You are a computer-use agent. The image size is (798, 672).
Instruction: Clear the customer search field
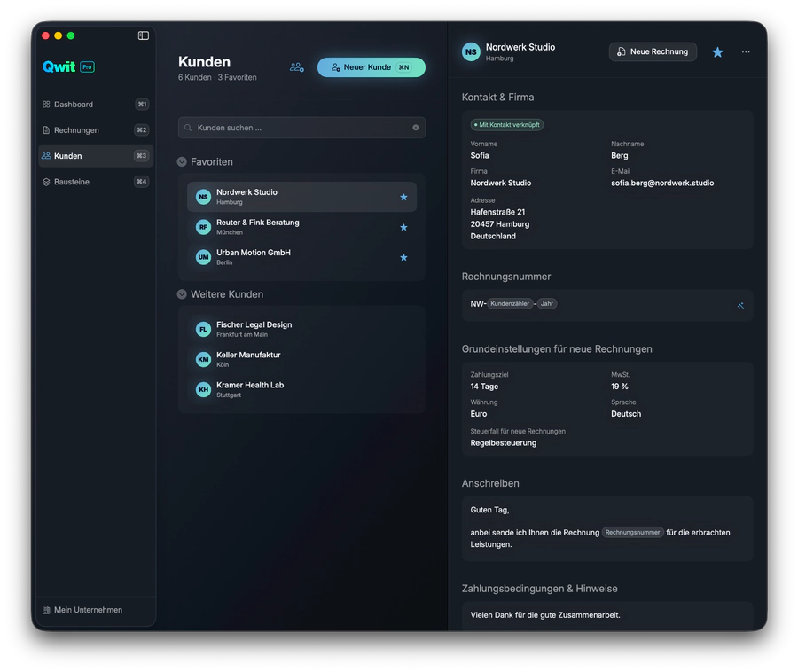(x=416, y=128)
